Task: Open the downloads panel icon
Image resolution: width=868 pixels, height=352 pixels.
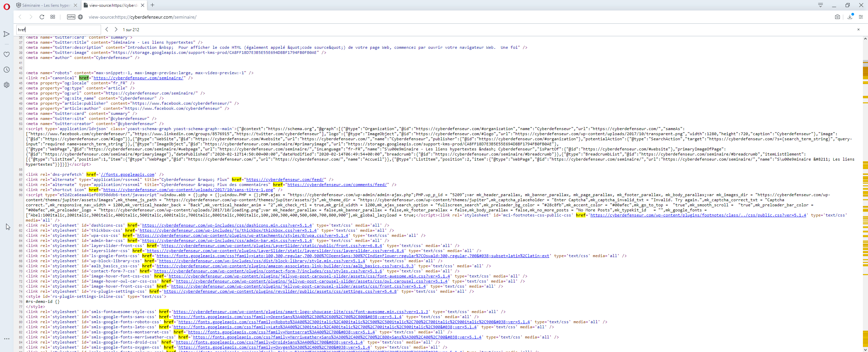Action: click(850, 17)
